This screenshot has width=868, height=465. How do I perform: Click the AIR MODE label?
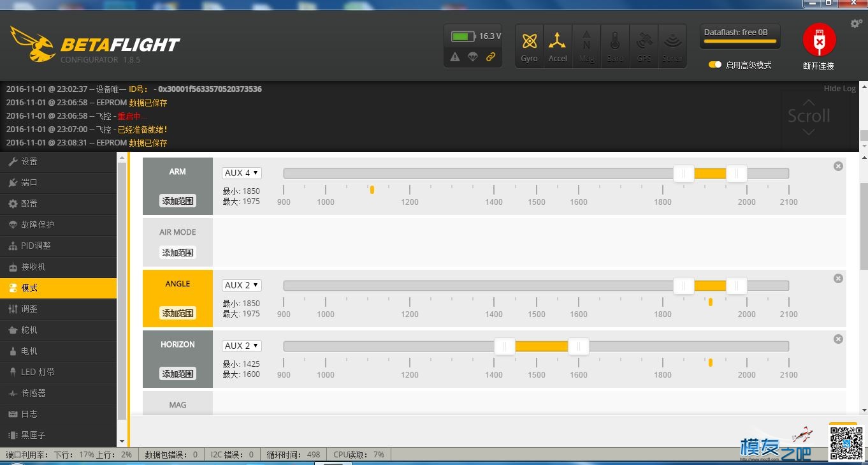point(178,232)
